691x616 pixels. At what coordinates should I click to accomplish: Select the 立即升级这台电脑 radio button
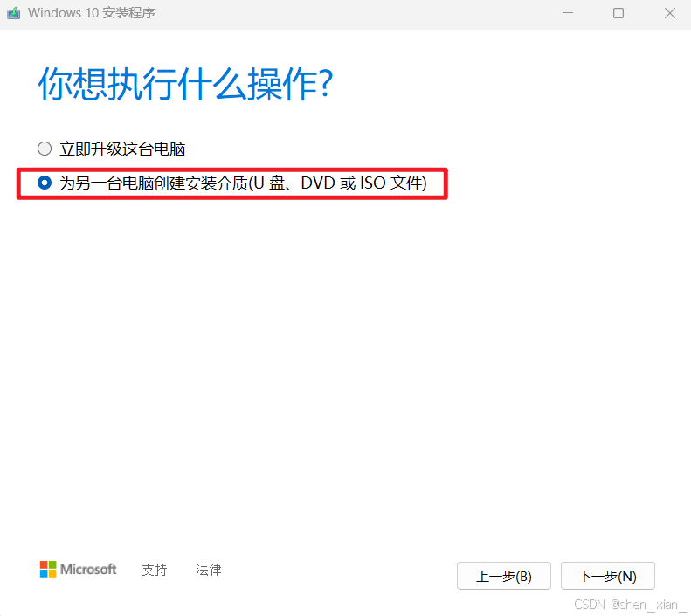point(45,149)
